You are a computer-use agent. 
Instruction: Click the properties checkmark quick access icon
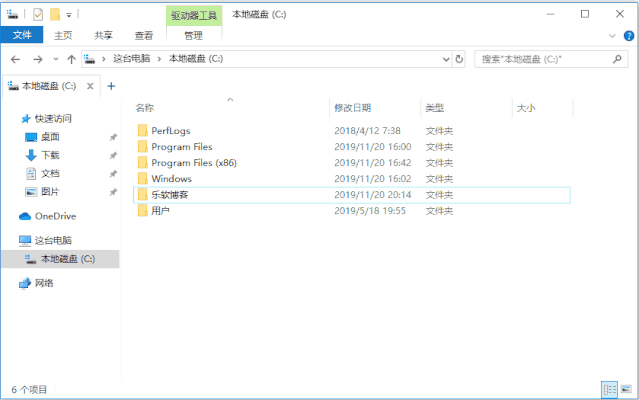point(37,15)
